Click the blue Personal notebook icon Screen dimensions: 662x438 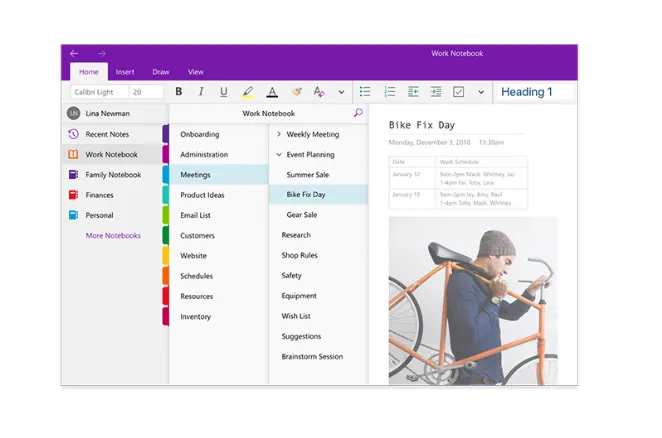pos(73,215)
